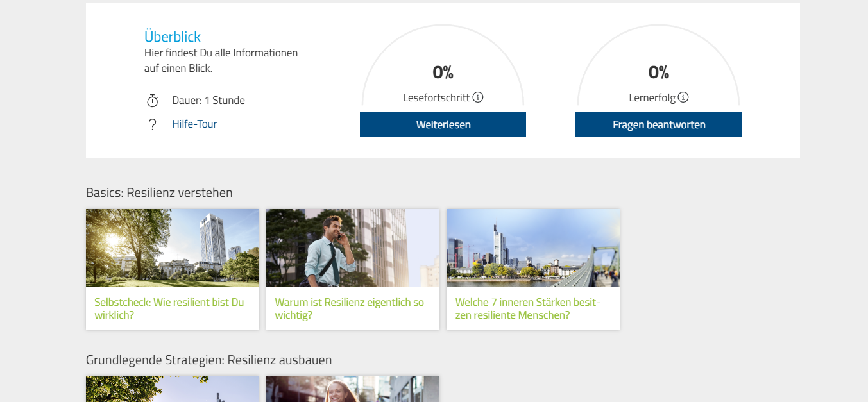Click the Lesefortschritt label text
868x402 pixels.
click(436, 97)
